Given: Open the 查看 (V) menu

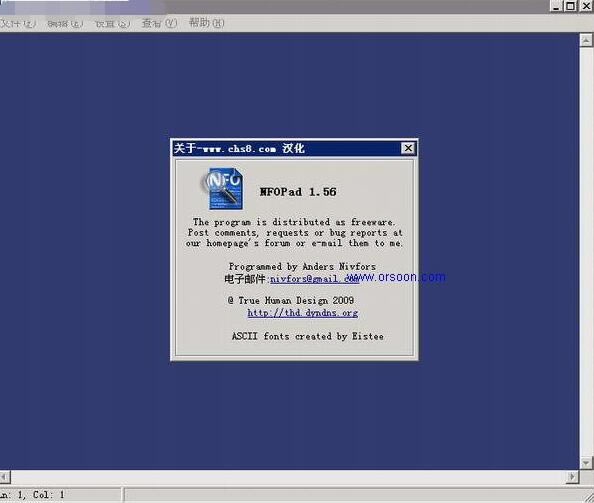Looking at the screenshot, I should [x=159, y=23].
